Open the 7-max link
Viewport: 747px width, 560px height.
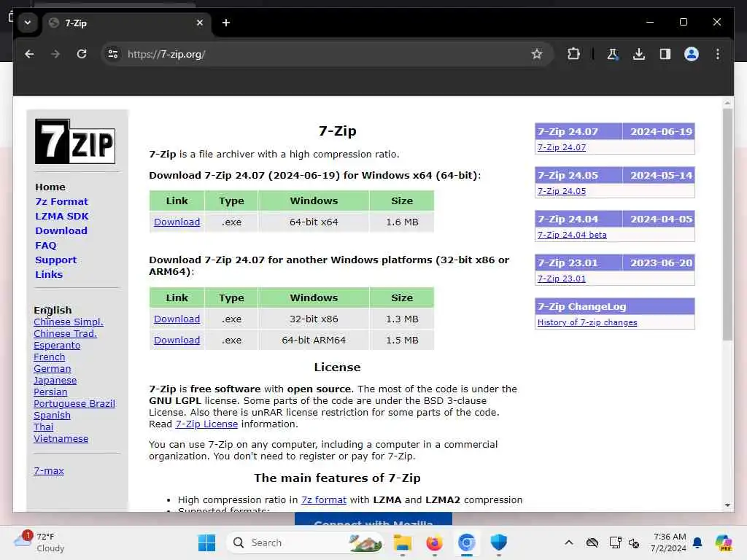coord(49,471)
